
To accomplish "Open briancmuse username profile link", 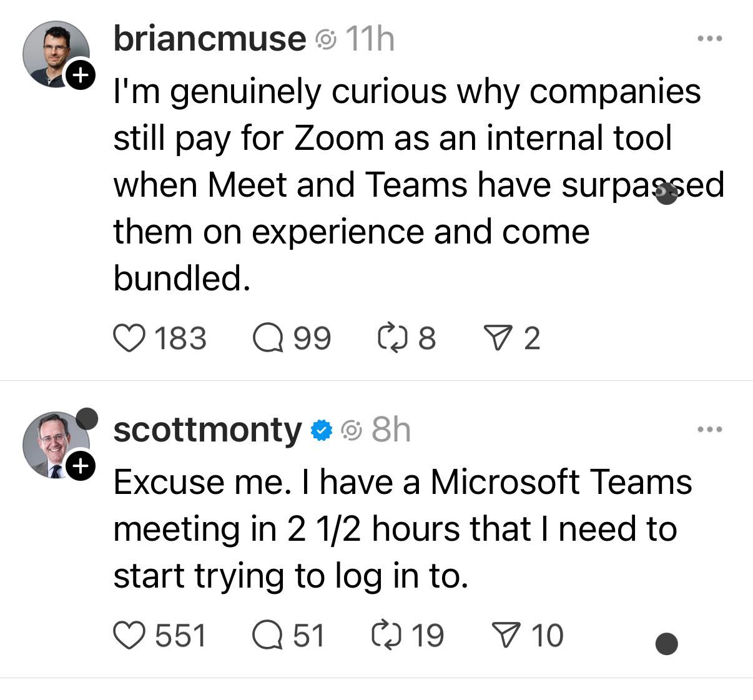I will (x=209, y=39).
